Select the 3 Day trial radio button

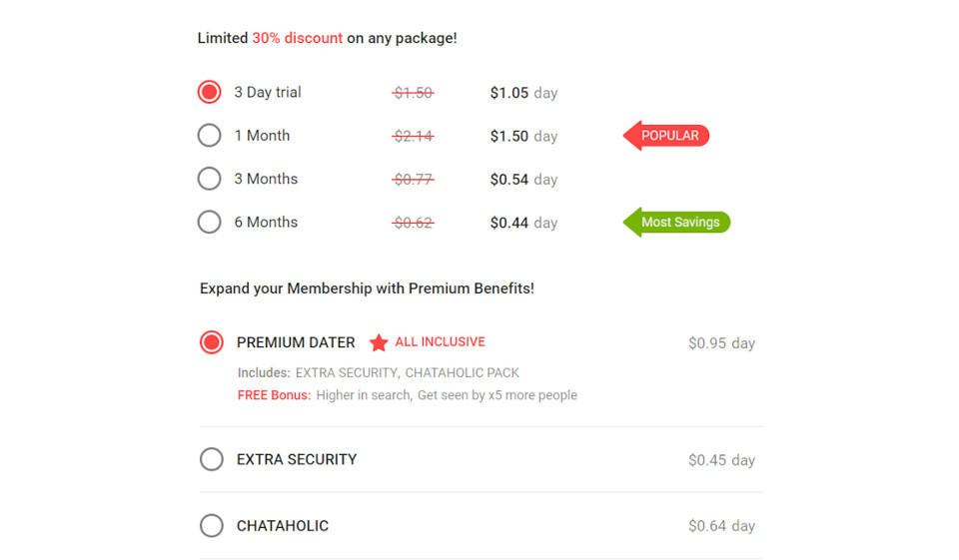click(x=209, y=92)
